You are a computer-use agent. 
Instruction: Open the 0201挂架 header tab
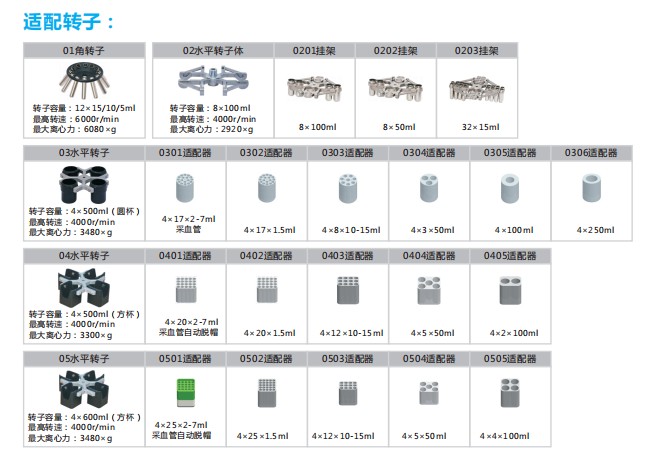(314, 50)
